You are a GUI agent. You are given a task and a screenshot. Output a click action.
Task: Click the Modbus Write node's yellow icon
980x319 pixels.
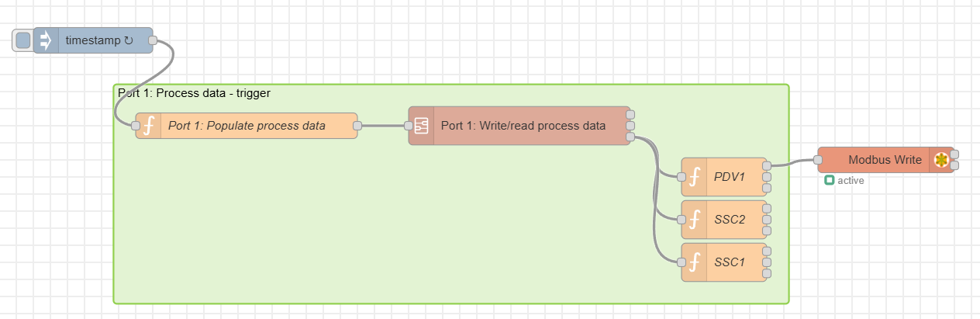[x=941, y=160]
